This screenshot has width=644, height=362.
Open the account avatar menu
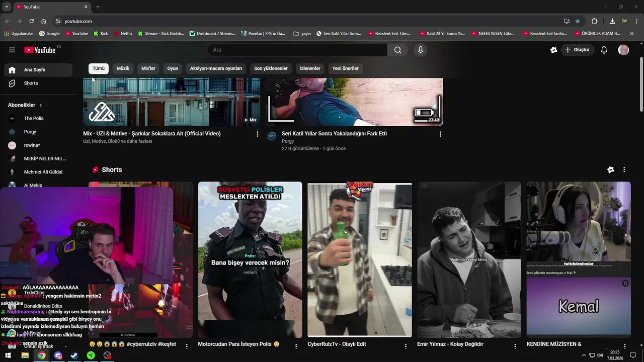coord(623,50)
